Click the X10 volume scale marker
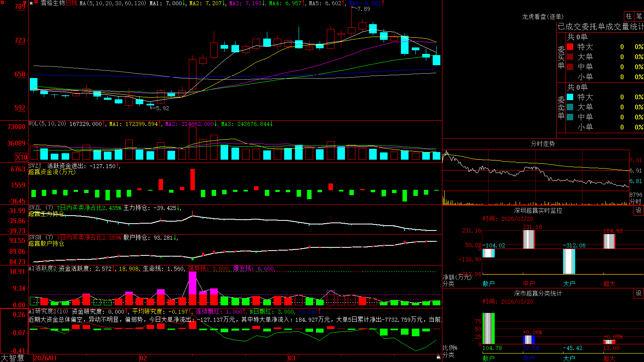Image resolution: width=644 pixels, height=362 pixels. point(21,157)
